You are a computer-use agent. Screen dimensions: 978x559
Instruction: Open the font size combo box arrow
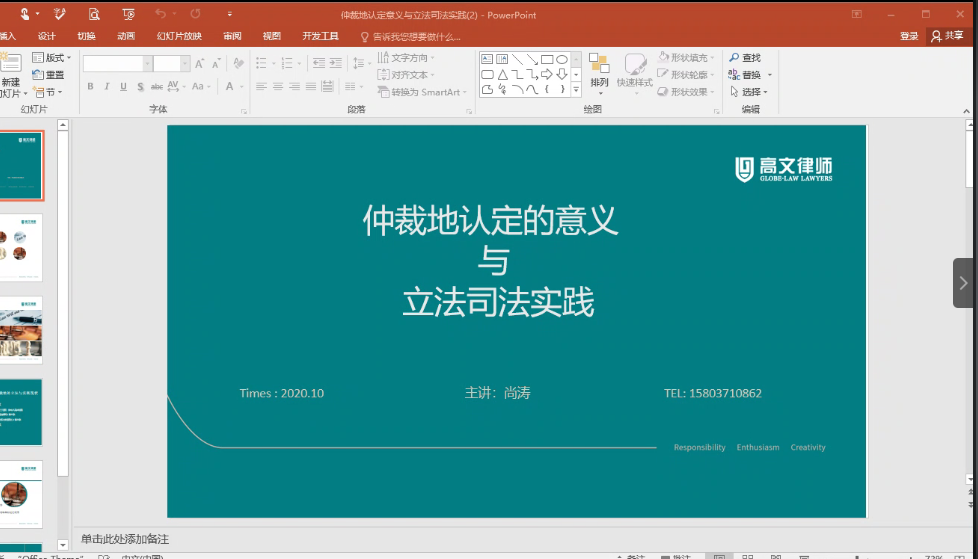click(185, 63)
